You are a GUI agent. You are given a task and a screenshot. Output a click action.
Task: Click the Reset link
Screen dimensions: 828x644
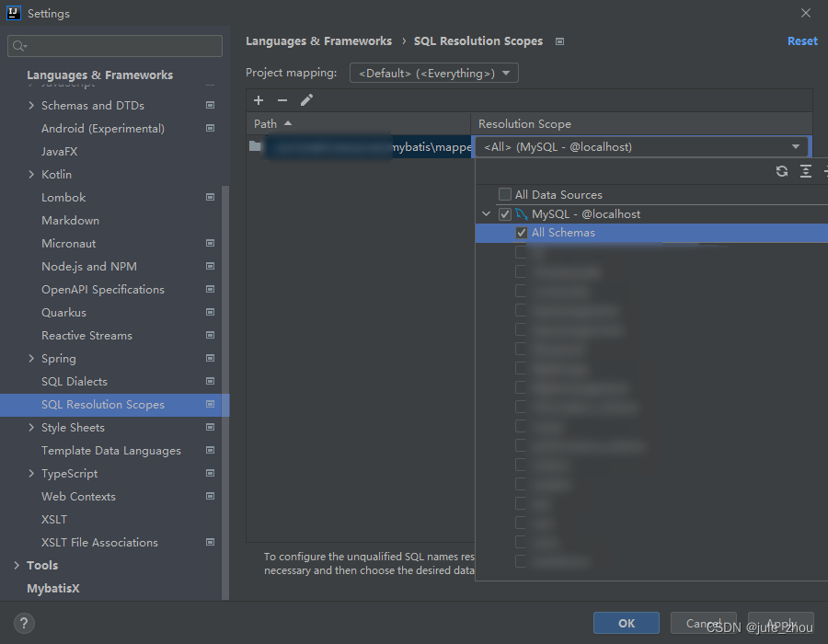[802, 41]
